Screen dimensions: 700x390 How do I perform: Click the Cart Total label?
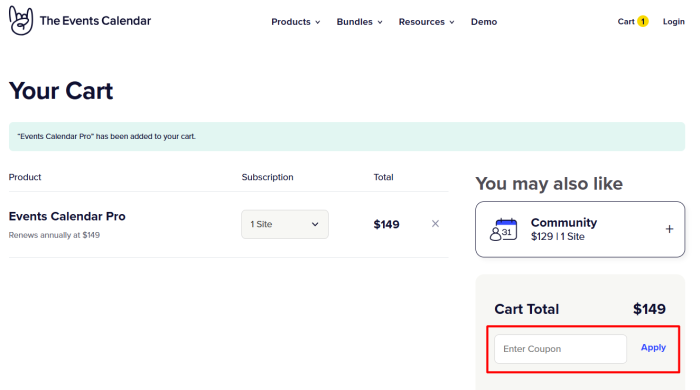point(526,309)
